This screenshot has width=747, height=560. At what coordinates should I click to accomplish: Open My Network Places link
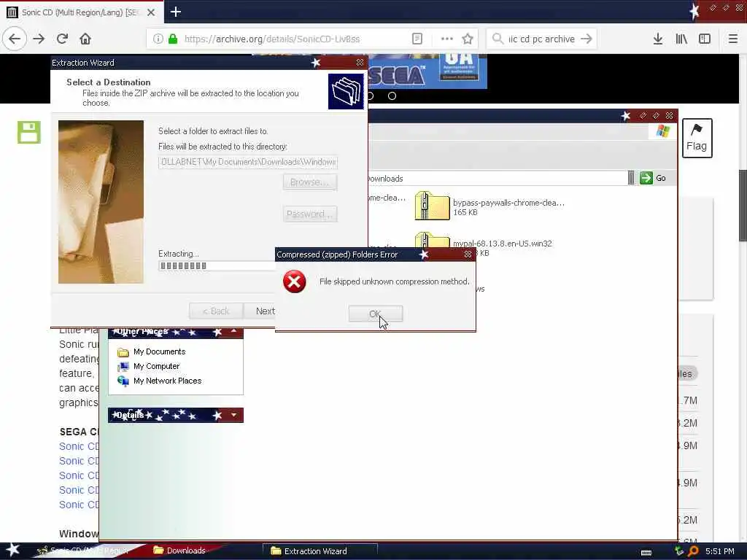click(x=167, y=381)
